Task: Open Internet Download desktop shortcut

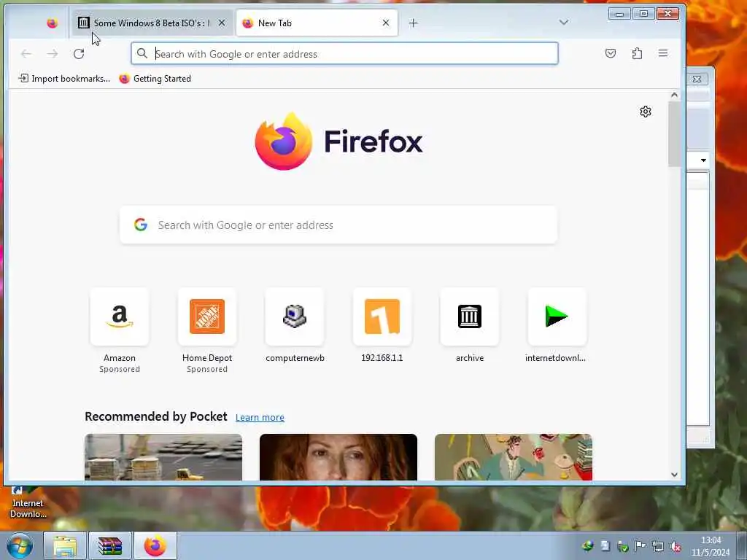Action: pos(28,503)
